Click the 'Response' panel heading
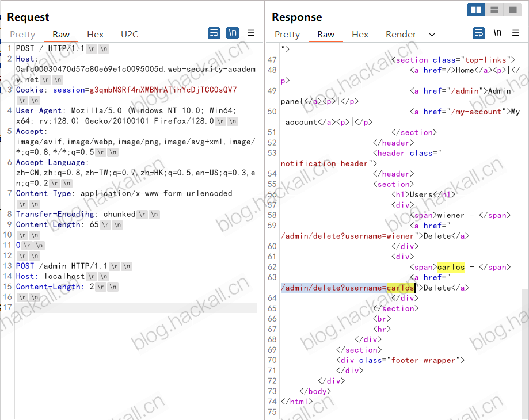 point(297,17)
